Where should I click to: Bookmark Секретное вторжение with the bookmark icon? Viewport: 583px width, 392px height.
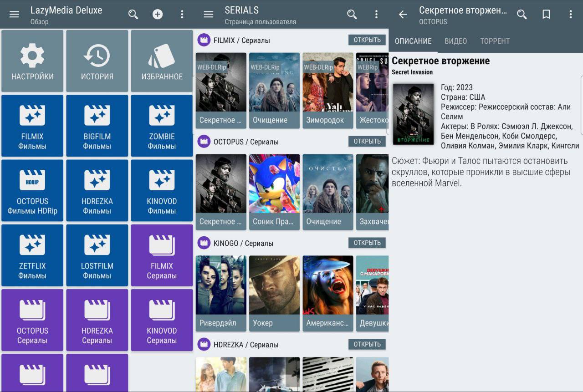pos(546,14)
